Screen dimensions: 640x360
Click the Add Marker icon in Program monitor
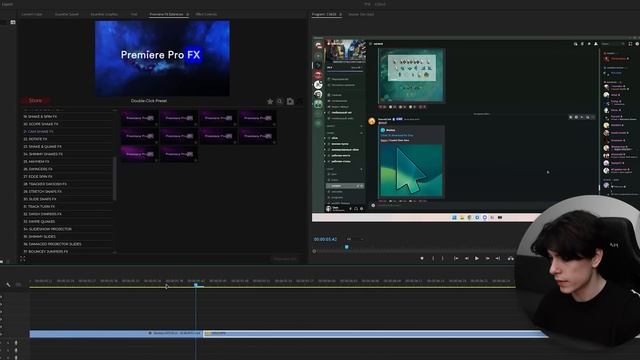(x=422, y=258)
